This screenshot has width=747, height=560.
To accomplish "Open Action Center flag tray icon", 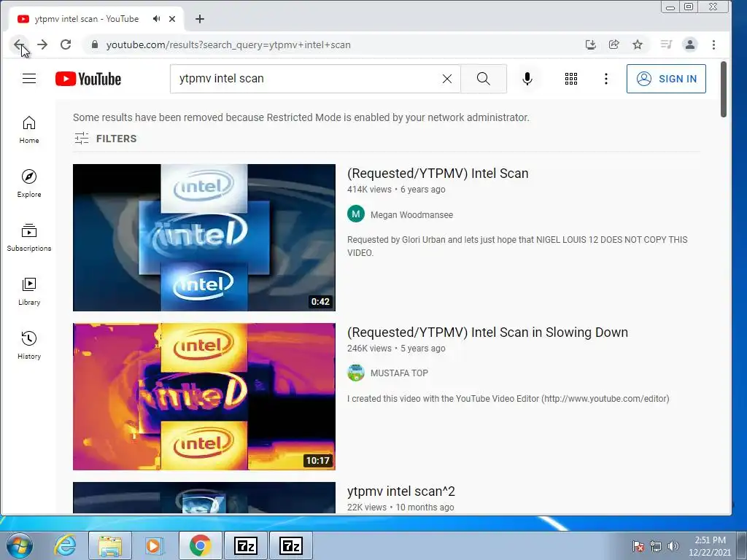I will coord(638,546).
